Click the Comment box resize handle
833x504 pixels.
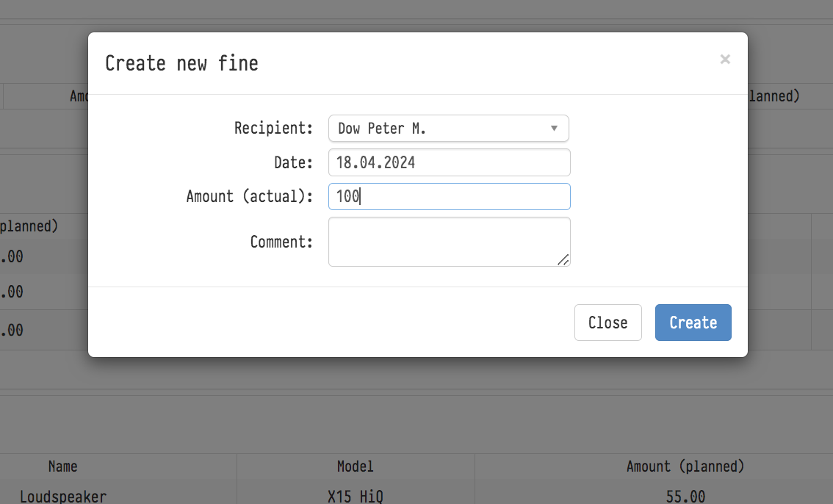pos(563,259)
